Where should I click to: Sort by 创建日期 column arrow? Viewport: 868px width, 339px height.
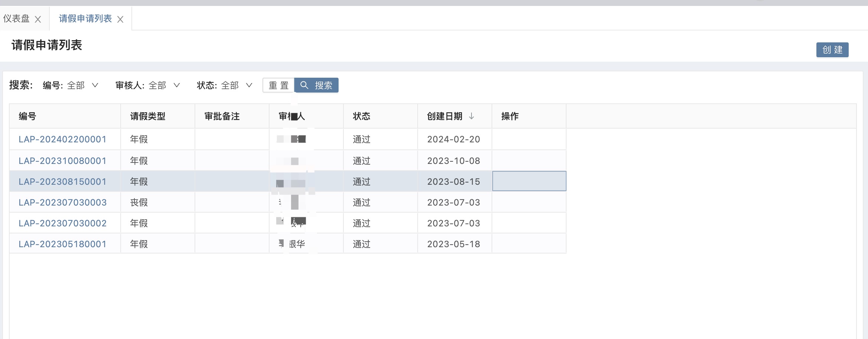pos(471,116)
